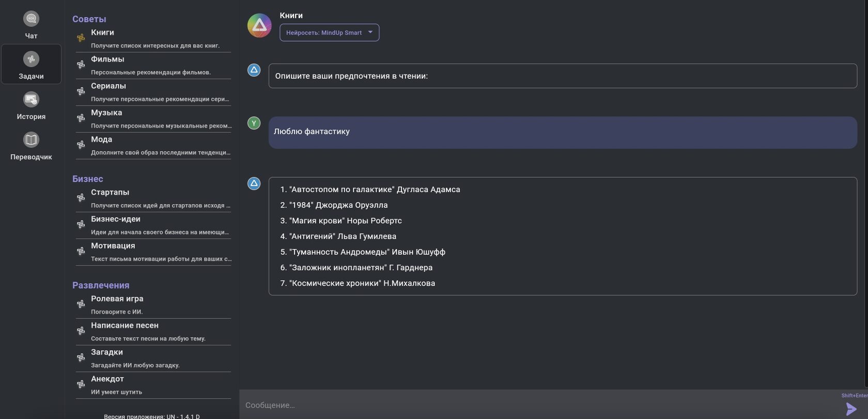Open the Загадки task

coord(153,359)
